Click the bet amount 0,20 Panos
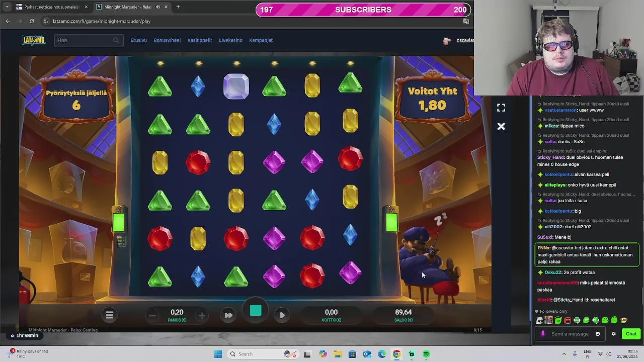Image resolution: width=644 pixels, height=362 pixels. pos(177,315)
